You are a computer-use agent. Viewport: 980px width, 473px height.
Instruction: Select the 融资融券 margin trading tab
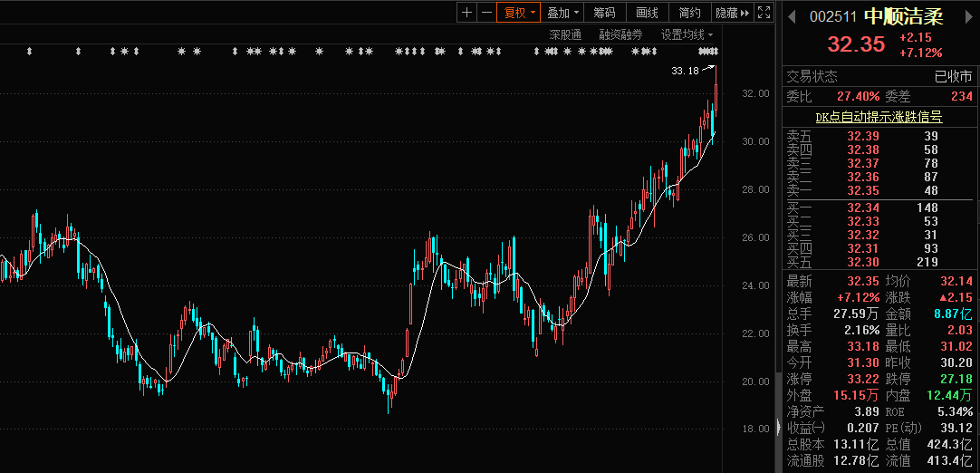point(620,34)
